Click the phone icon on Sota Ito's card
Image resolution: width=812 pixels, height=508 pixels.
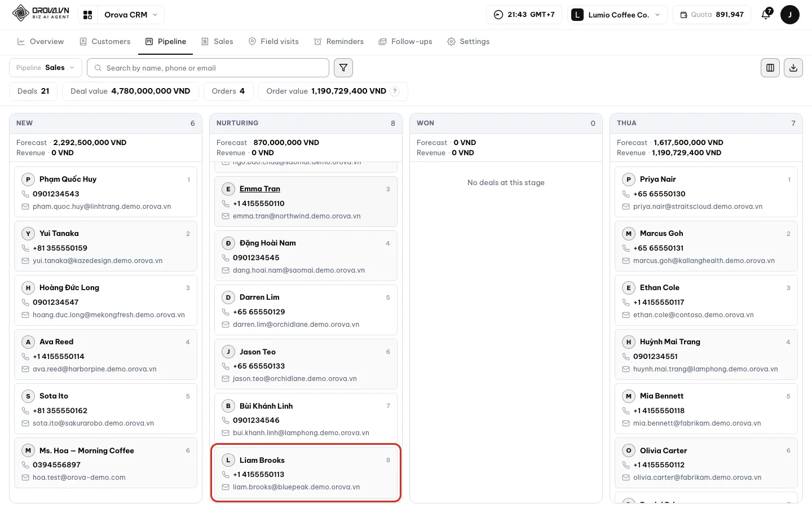(25, 411)
